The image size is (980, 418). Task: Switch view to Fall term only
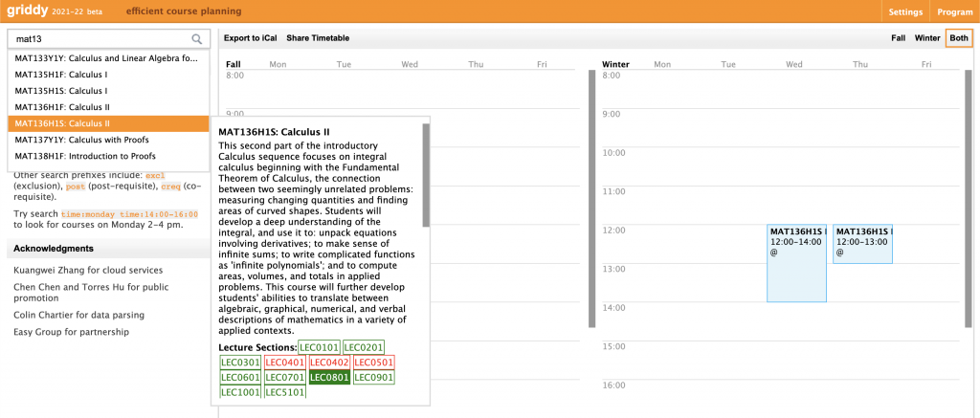(898, 38)
